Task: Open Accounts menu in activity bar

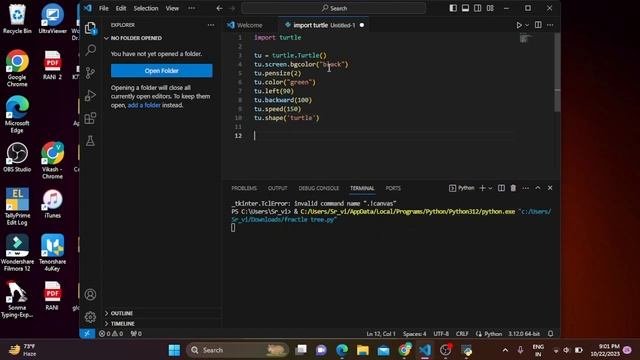Action: coord(90,294)
